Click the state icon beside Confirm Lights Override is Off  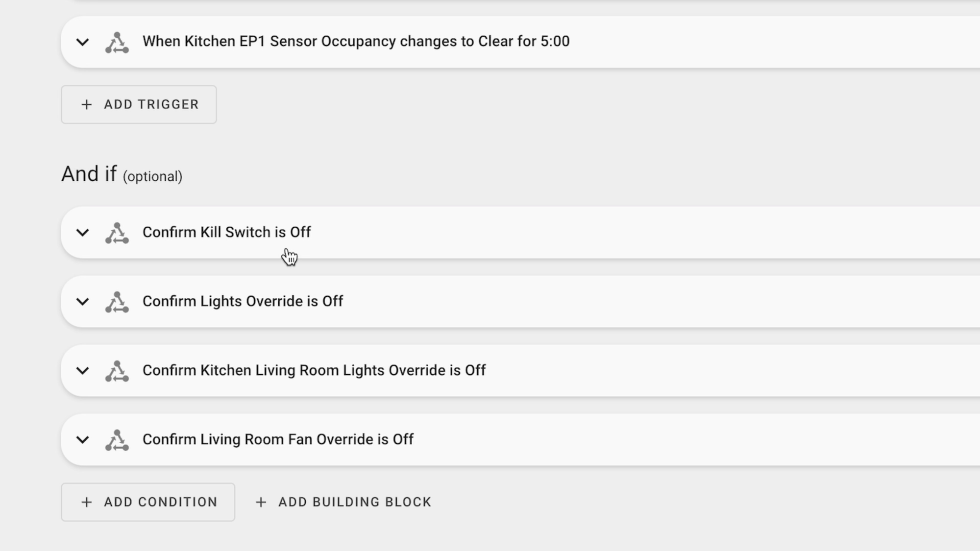(x=117, y=302)
